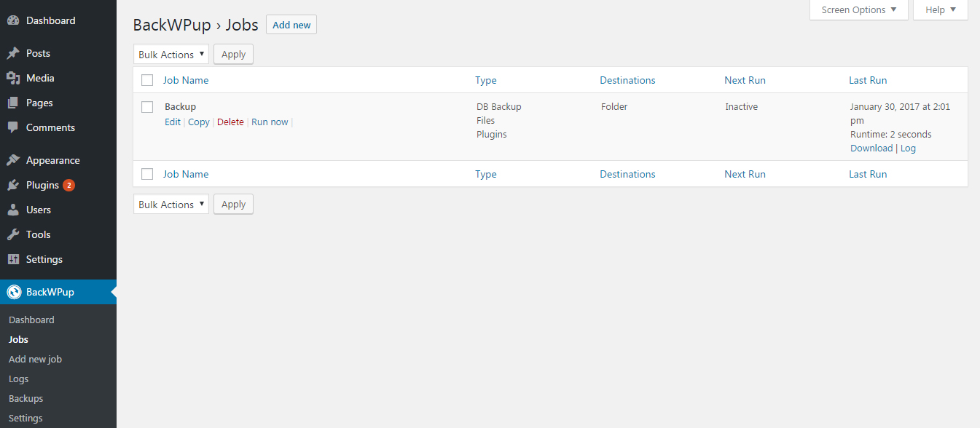
Task: Click the Tools wrench icon
Action: pyautogui.click(x=13, y=234)
